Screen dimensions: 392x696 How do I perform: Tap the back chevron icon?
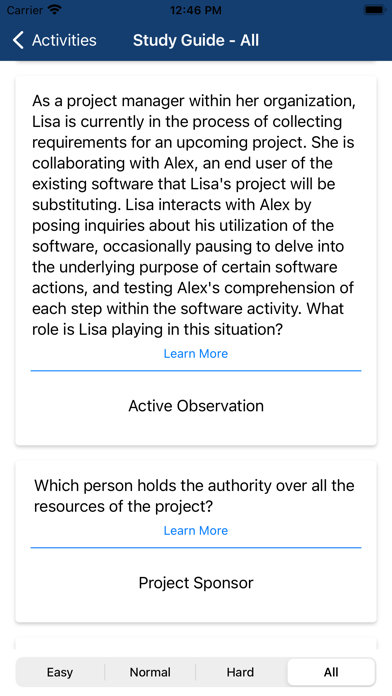[18, 40]
